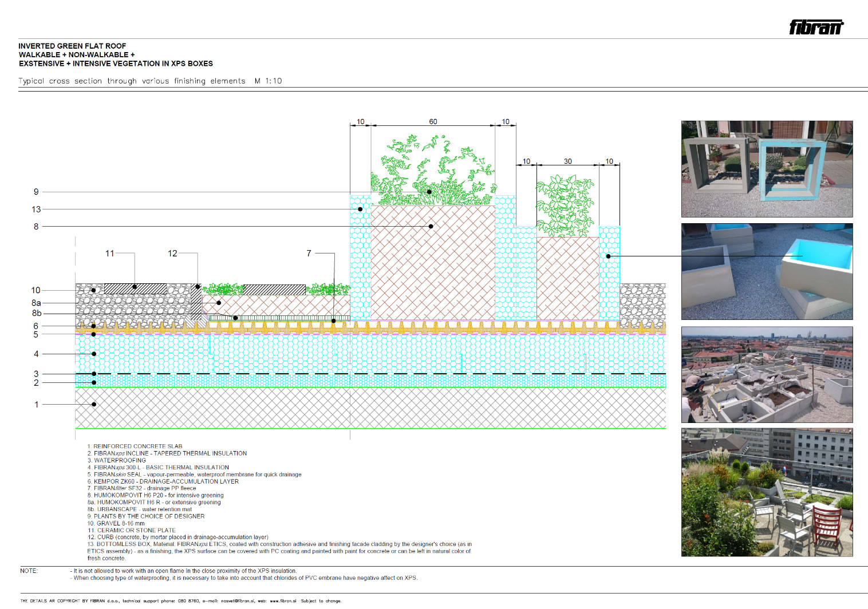Select legend line '10. GRAVEL 8-16 mm'

pos(116,523)
